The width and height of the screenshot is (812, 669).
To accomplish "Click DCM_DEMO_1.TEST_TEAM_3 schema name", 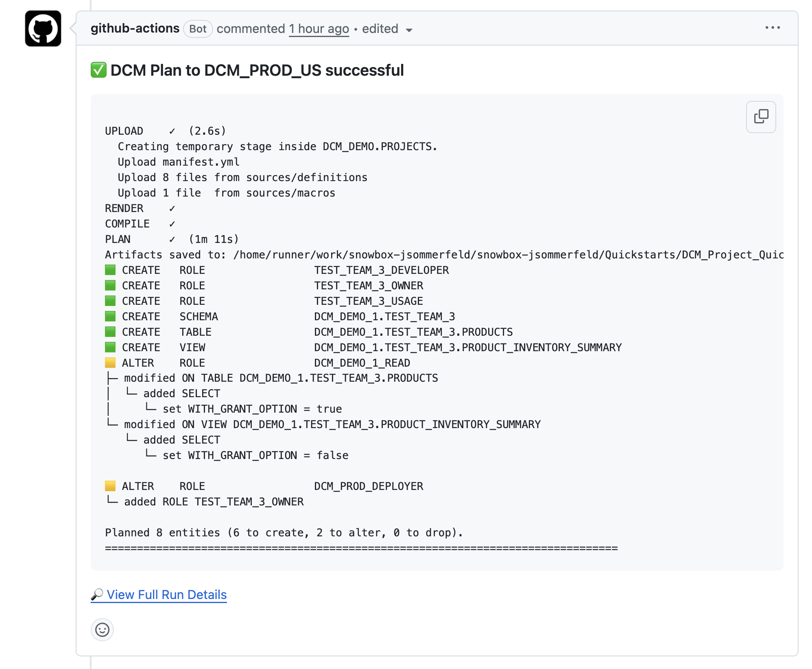I will point(384,317).
